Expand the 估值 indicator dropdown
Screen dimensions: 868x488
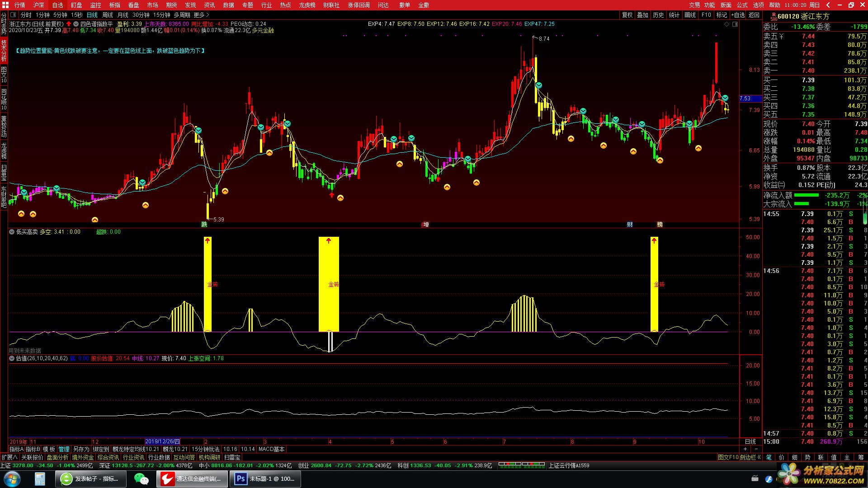pyautogui.click(x=12, y=358)
